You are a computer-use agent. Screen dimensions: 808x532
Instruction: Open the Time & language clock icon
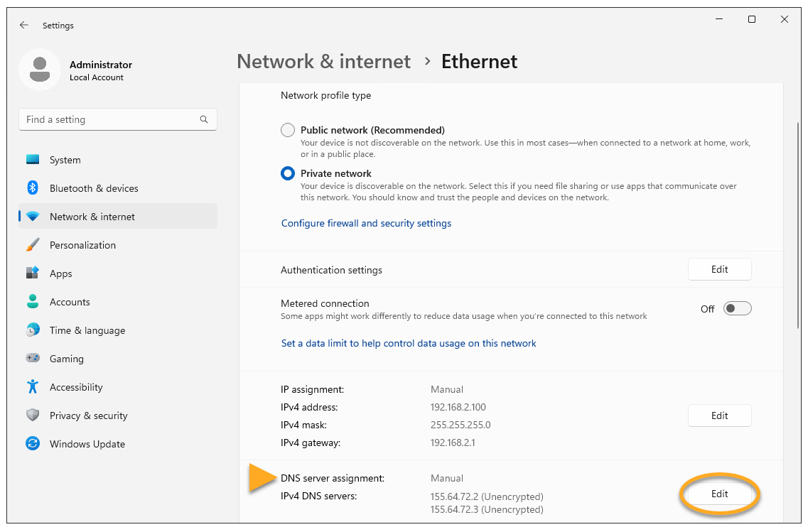tap(33, 330)
